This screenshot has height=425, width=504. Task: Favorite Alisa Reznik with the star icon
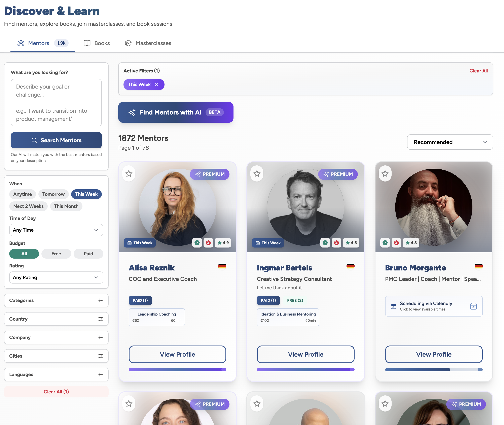click(129, 174)
